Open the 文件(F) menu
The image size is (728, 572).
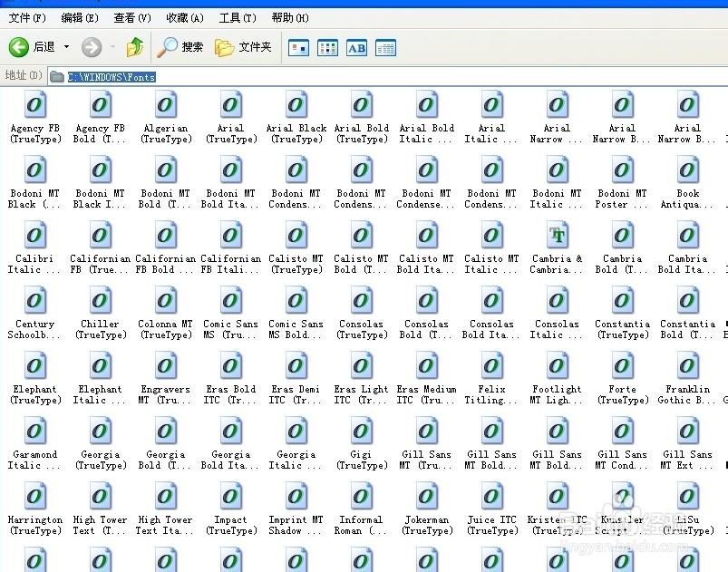(x=27, y=18)
